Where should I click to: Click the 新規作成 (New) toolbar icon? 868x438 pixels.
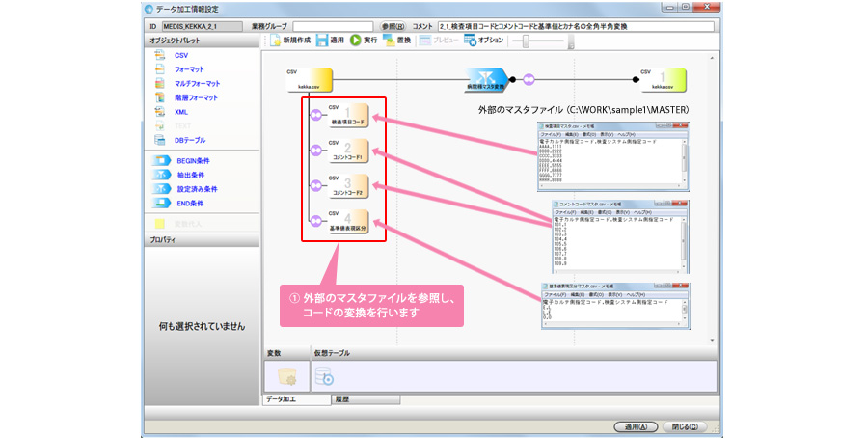[277, 41]
